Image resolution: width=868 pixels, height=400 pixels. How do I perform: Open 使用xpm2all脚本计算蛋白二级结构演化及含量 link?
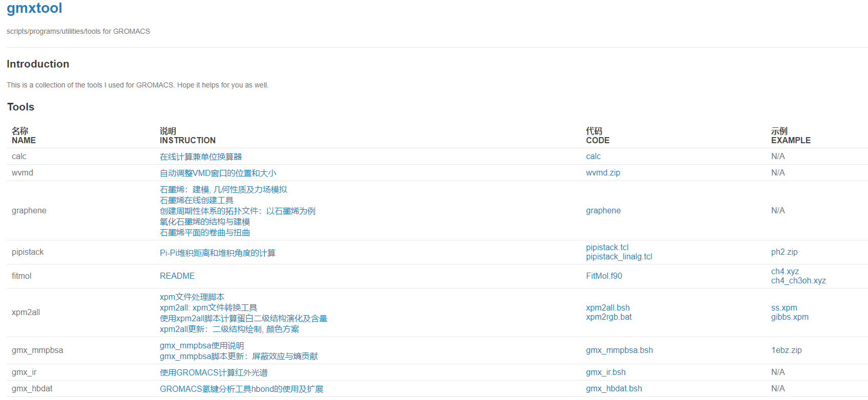[x=244, y=318]
